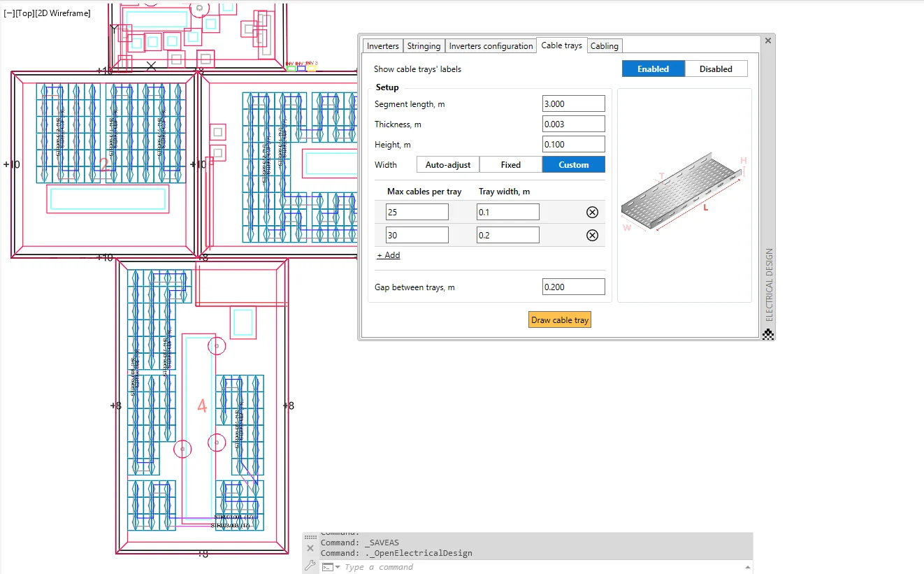Edit the Gap between trays field
924x574 pixels.
tap(573, 287)
